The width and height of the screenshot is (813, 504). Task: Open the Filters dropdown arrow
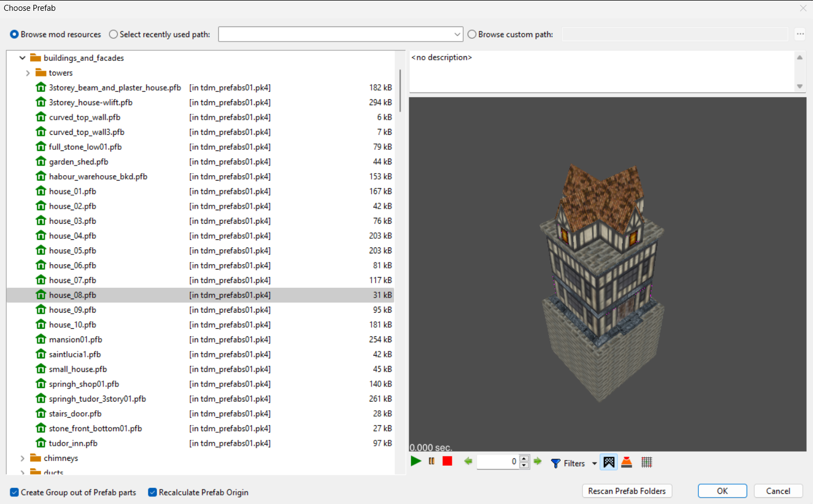coord(594,463)
